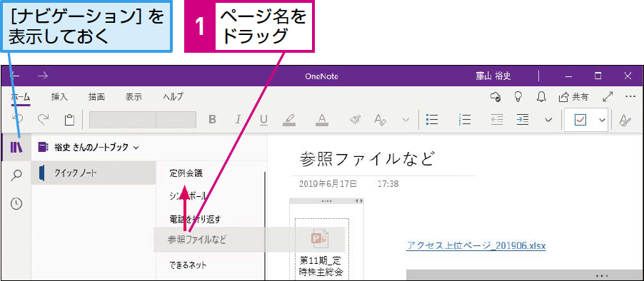This screenshot has height=281, width=644.
Task: Open the ヘルプ tab
Action: (173, 97)
